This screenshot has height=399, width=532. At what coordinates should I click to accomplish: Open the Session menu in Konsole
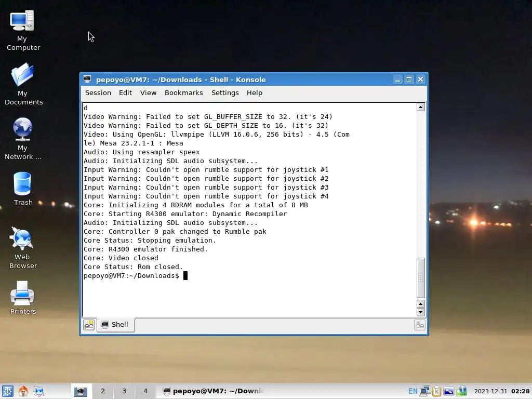[98, 92]
